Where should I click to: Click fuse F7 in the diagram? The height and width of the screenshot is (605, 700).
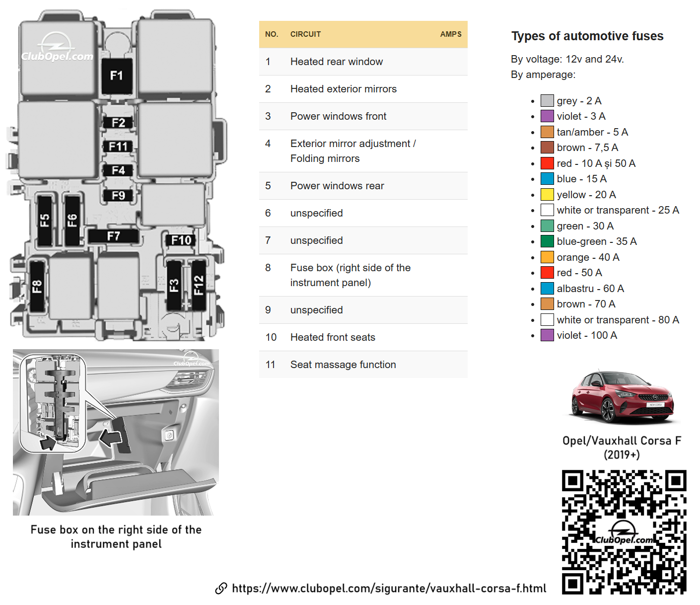tap(113, 236)
